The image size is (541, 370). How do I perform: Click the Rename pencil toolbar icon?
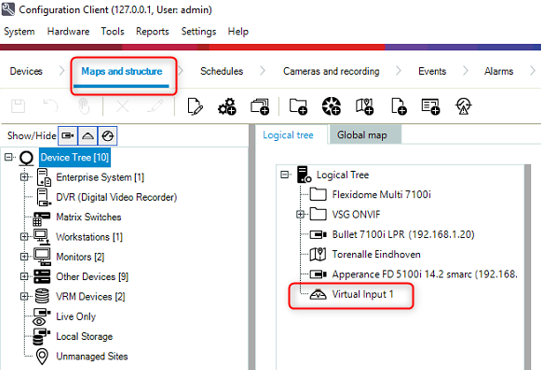pos(155,106)
